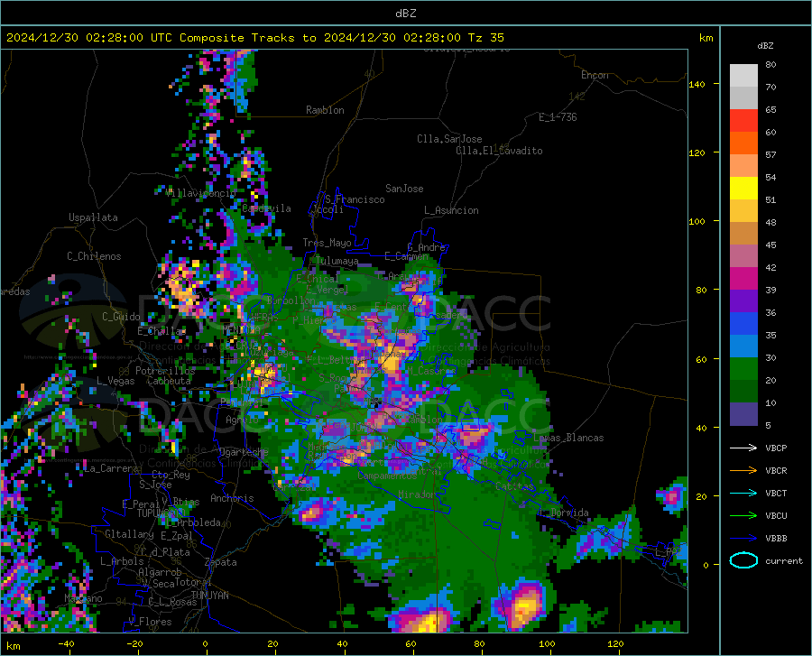Click the blue VBBB arrow in legend
The height and width of the screenshot is (656, 812).
tap(743, 539)
